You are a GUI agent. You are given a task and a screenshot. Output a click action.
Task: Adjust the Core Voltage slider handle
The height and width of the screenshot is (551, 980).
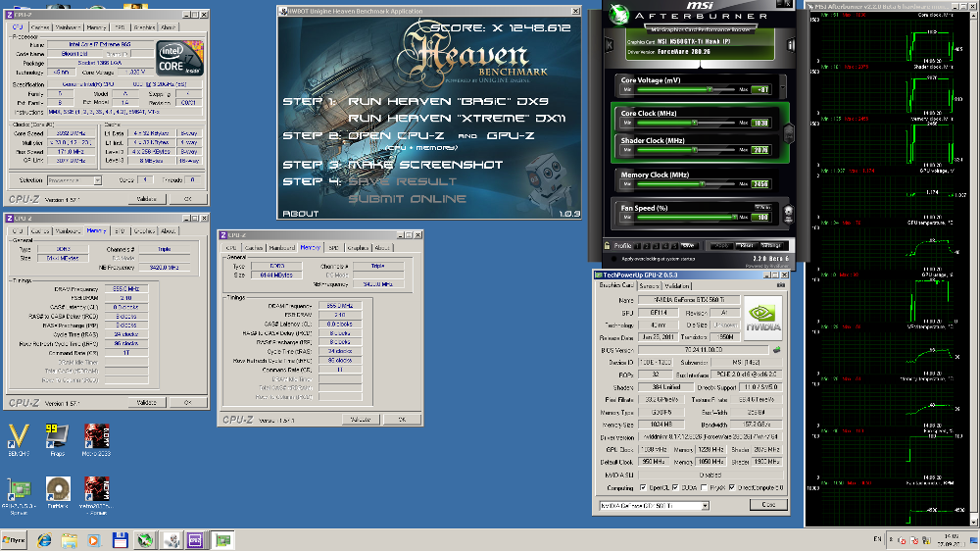710,89
